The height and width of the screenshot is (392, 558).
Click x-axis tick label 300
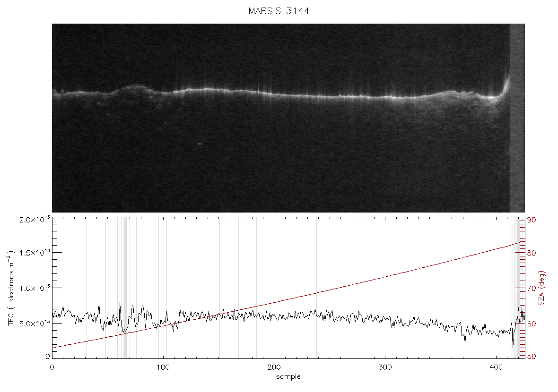pyautogui.click(x=385, y=367)
